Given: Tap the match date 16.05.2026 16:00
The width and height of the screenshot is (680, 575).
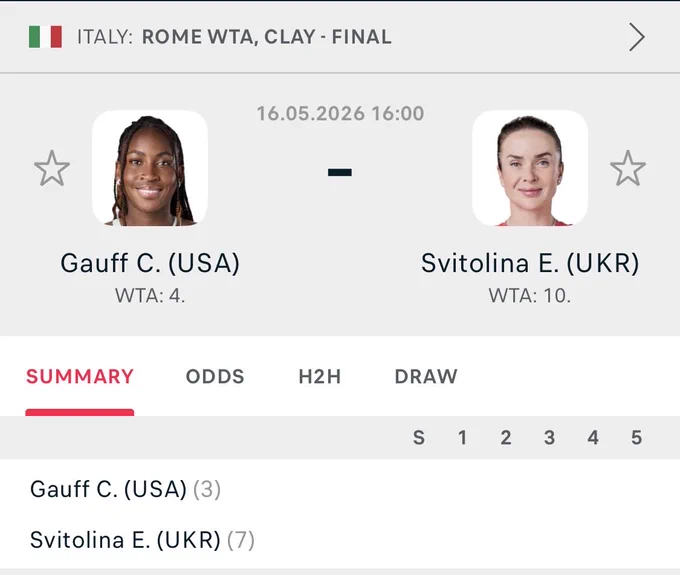Looking at the screenshot, I should pyautogui.click(x=340, y=114).
